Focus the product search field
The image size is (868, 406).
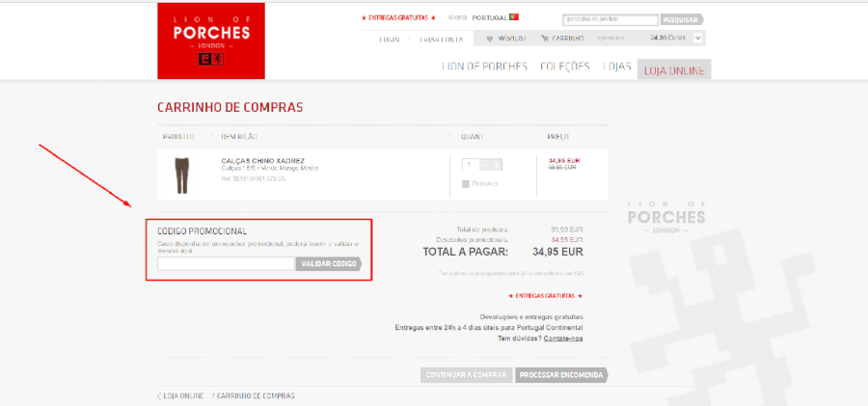pyautogui.click(x=610, y=18)
